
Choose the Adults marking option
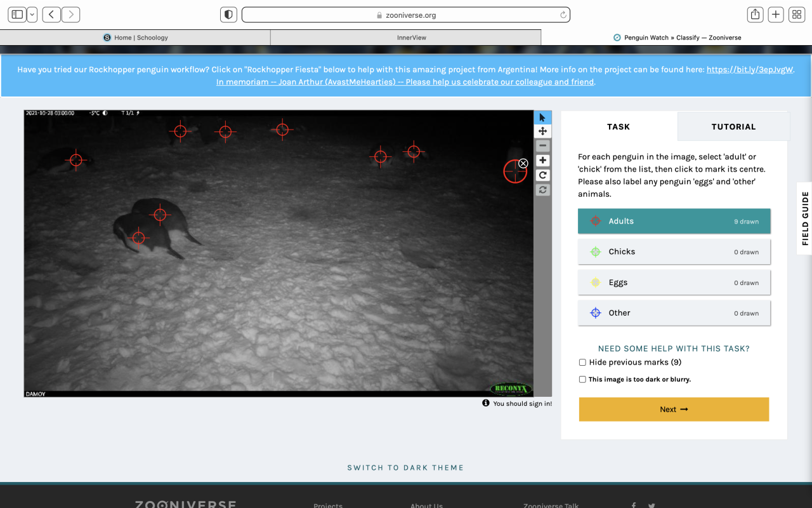(x=674, y=221)
